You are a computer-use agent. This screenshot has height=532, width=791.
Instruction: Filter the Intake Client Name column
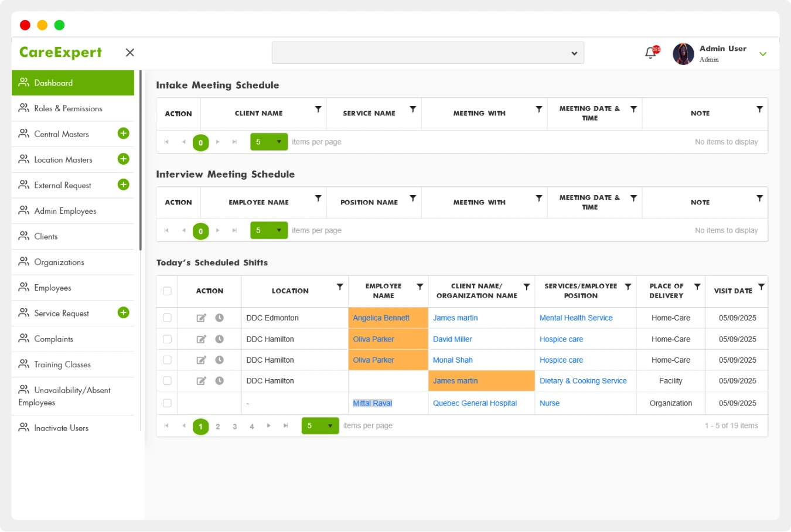pyautogui.click(x=318, y=110)
